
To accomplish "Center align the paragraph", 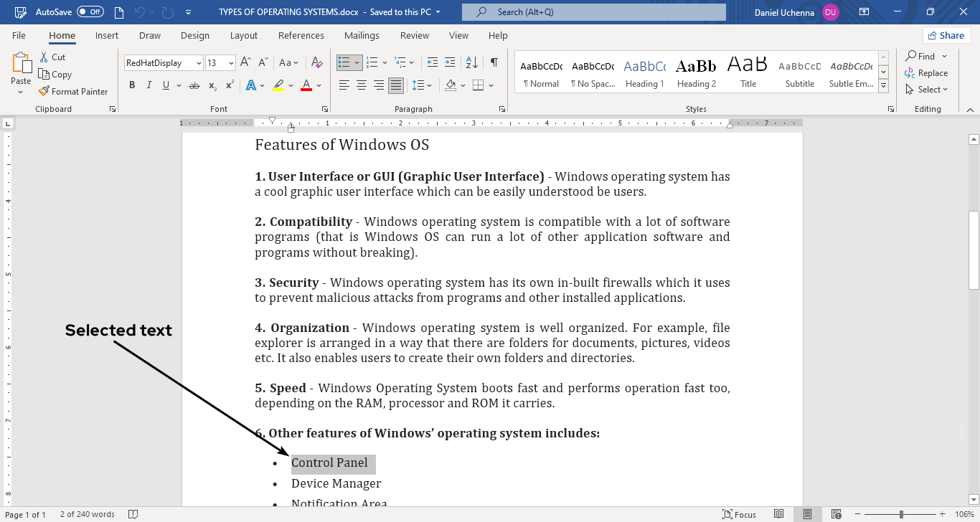I will 361,85.
